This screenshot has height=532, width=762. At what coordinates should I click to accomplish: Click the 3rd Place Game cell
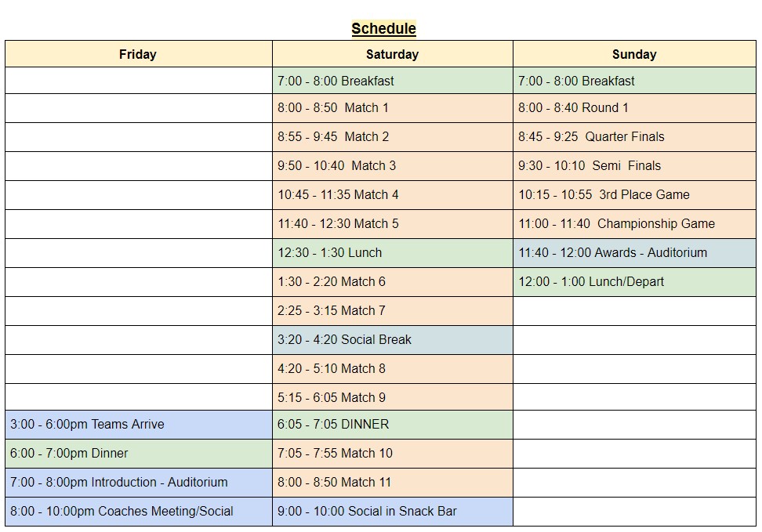[635, 195]
